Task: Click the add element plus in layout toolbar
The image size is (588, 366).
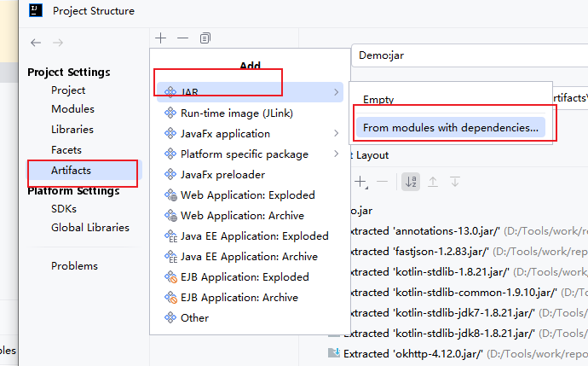Action: [x=360, y=182]
